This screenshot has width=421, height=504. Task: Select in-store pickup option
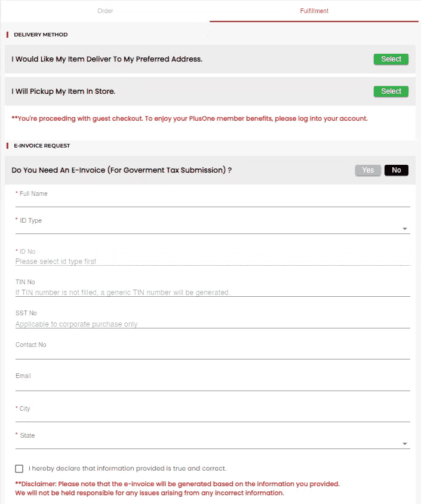pos(391,91)
